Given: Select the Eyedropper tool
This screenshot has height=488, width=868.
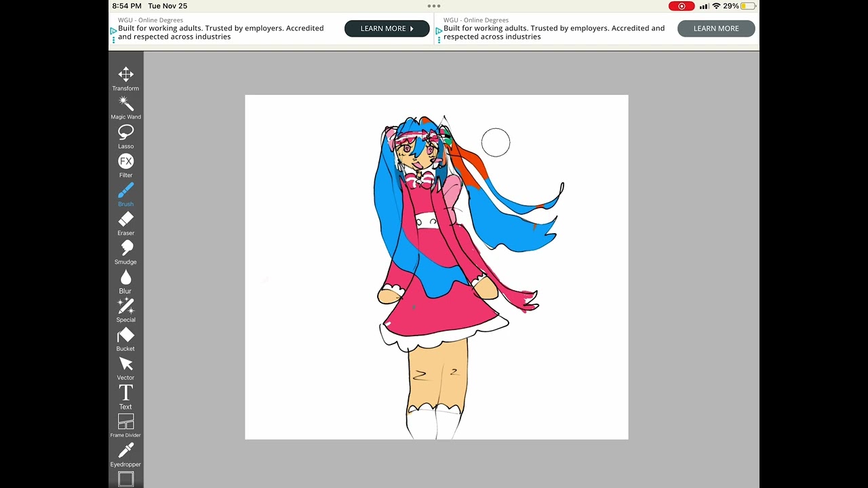Looking at the screenshot, I should (x=125, y=455).
